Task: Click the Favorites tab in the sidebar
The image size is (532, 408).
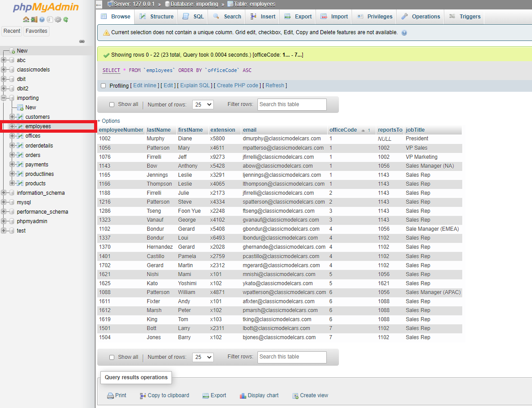Action: (36, 31)
